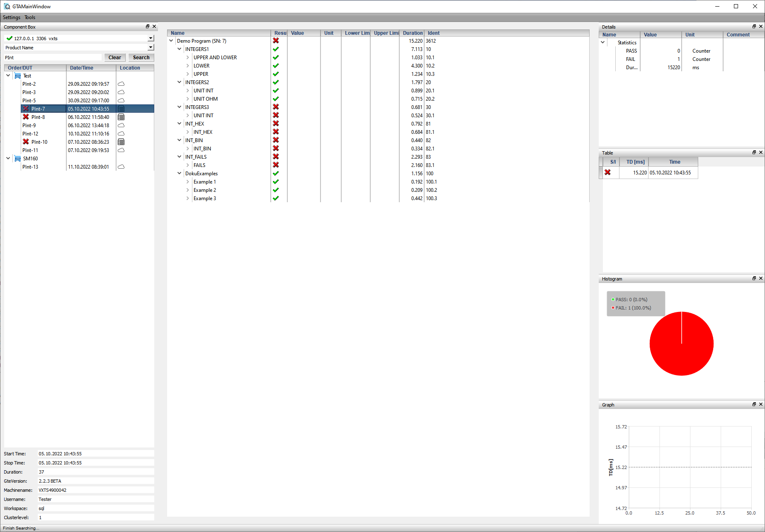Viewport: 765px width, 532px height.
Task: Undock the Component Box panel
Action: [x=147, y=27]
